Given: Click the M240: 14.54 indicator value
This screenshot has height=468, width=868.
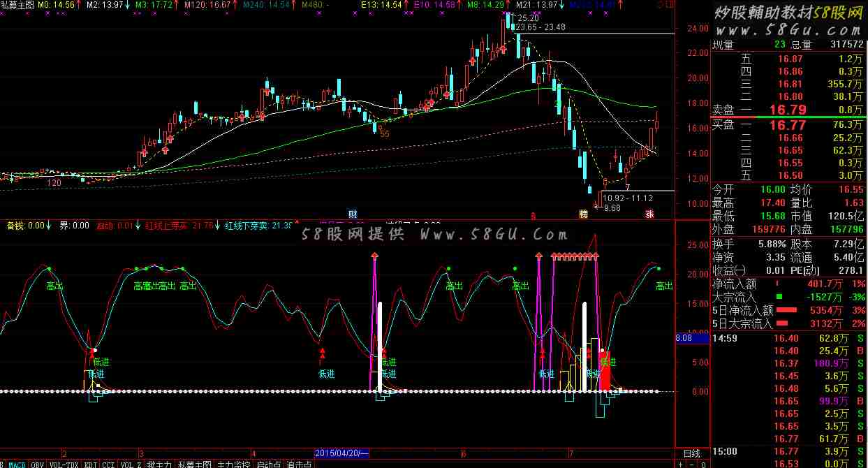Looking at the screenshot, I should tap(265, 5).
